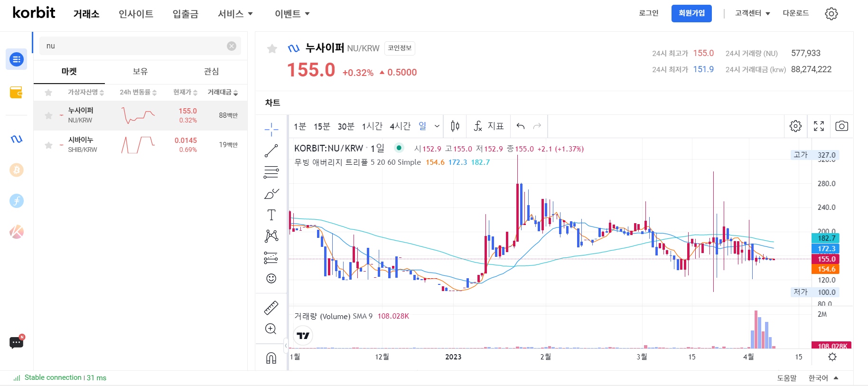This screenshot has height=386, width=868.
Task: Sort by 24h 변동률 column
Action: click(x=138, y=92)
